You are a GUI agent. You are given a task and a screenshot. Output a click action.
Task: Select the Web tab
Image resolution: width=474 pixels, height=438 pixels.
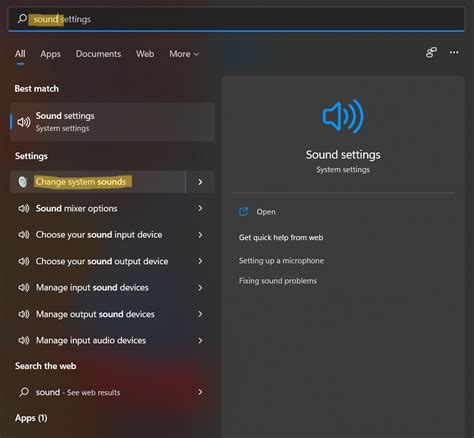click(145, 54)
